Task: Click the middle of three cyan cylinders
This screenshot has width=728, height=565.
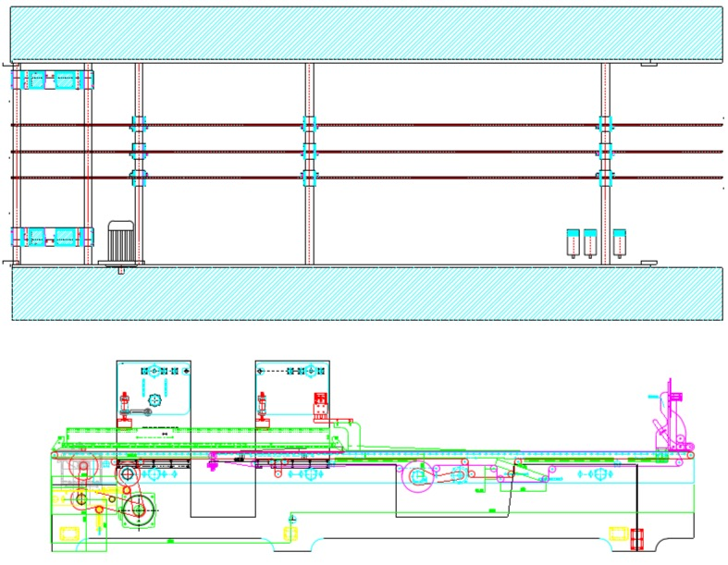Action: point(590,242)
